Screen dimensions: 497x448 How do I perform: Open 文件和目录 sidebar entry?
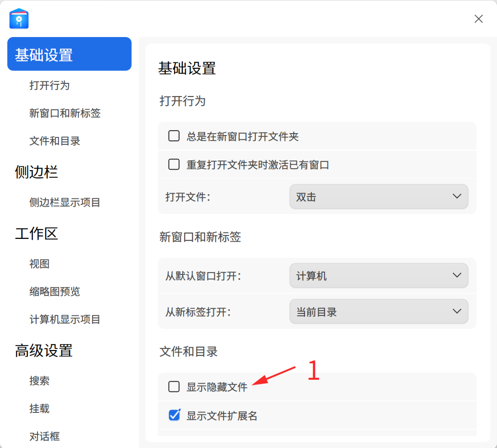pos(55,141)
